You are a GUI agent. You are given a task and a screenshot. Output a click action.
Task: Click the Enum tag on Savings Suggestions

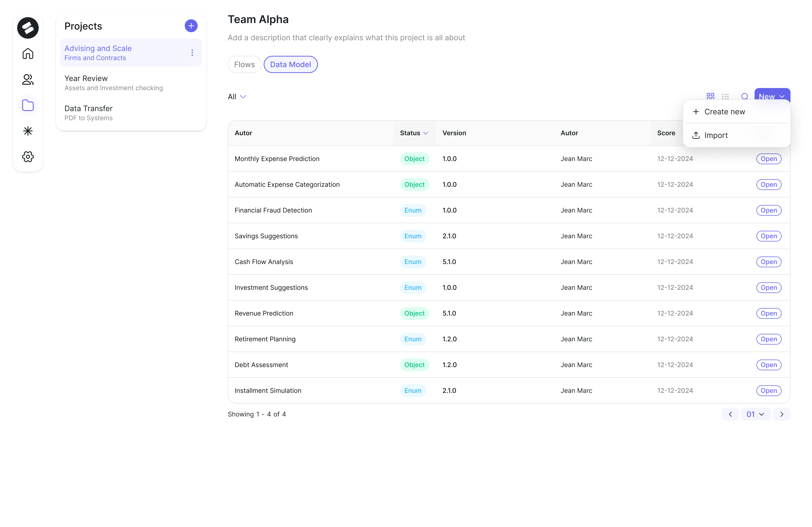click(x=413, y=236)
